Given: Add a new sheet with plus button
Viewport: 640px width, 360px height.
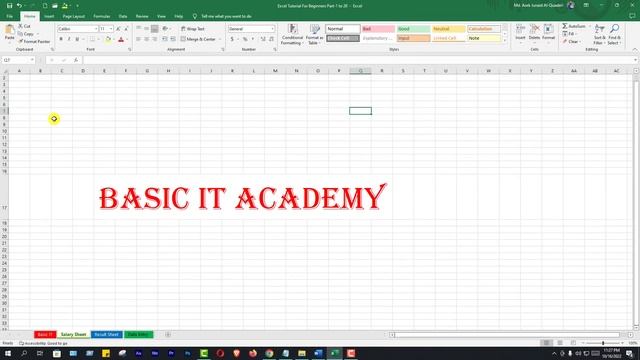Looking at the screenshot, I should (x=168, y=334).
